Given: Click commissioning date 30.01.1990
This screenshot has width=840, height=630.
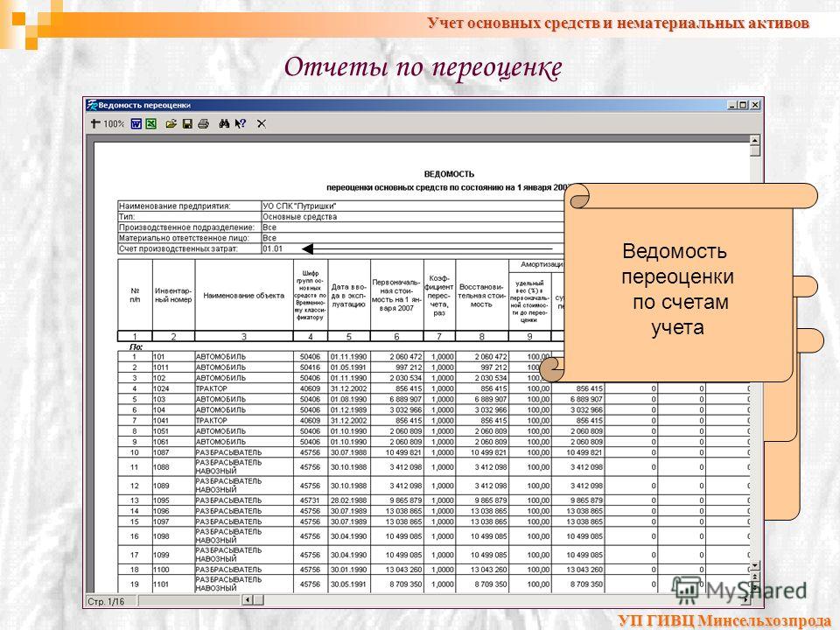Looking at the screenshot, I should pos(349,570).
